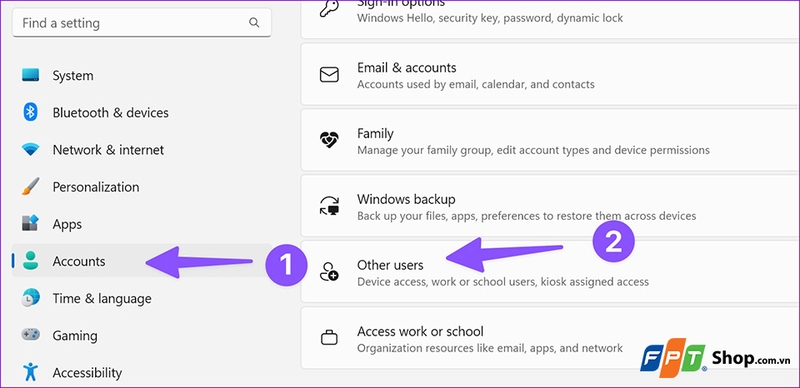Open Family settings page
Screen dimensions: 800x388
pos(551,140)
